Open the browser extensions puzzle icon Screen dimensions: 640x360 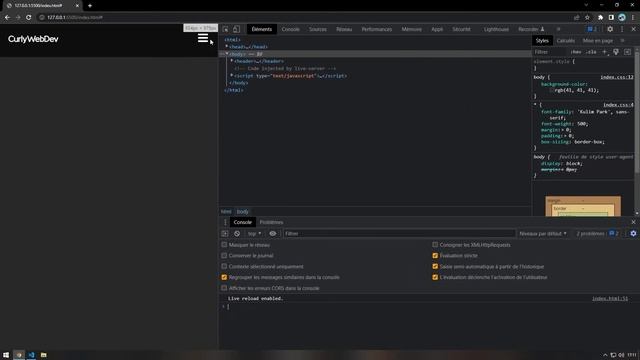click(600, 18)
